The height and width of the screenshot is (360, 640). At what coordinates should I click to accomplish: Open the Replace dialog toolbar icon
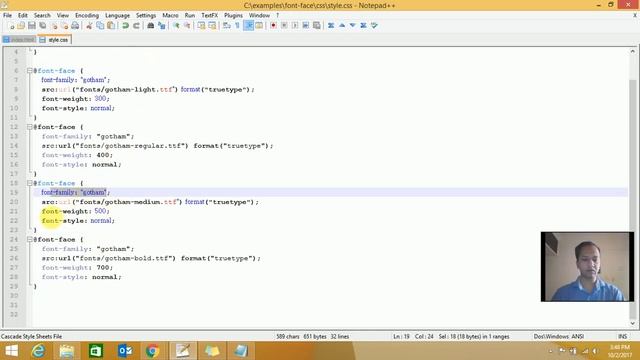[162, 26]
